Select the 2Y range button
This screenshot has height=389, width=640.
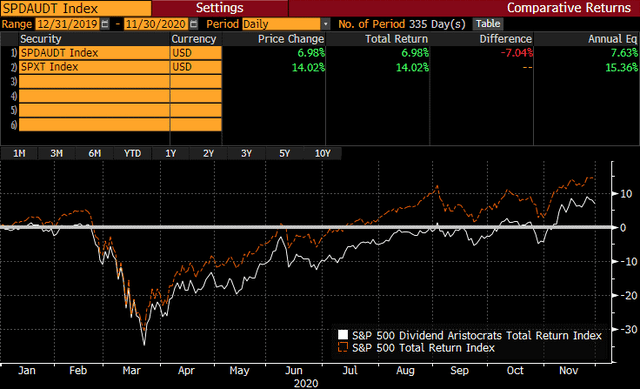pyautogui.click(x=209, y=153)
